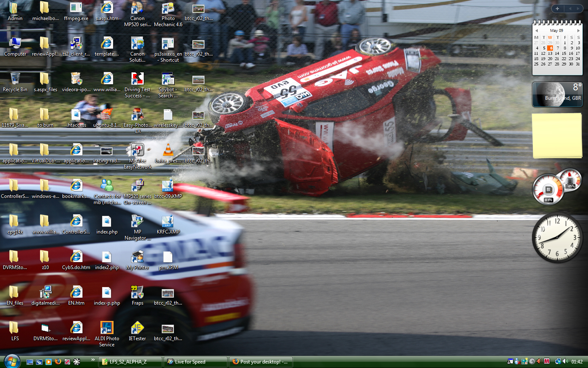The height and width of the screenshot is (368, 588).
Task: Select the z10 folder icon
Action: point(45,260)
